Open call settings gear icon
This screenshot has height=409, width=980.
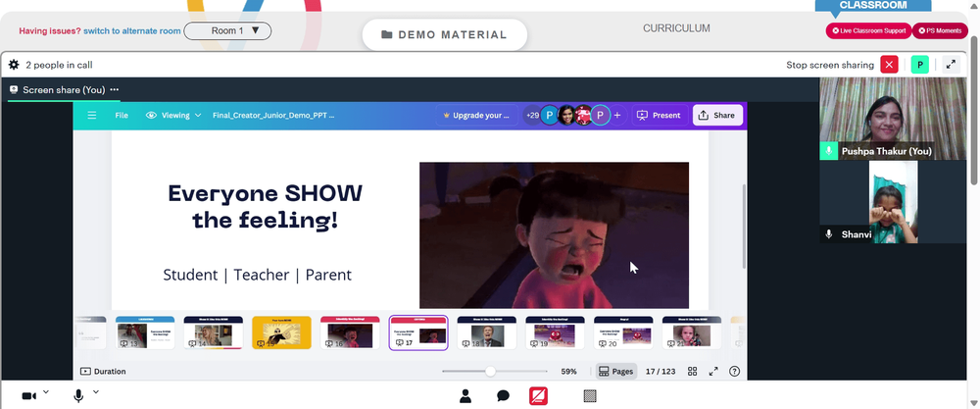click(14, 65)
